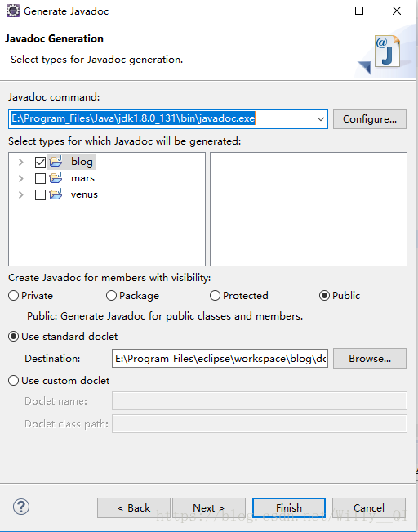
Task: Click Finish to generate Javadoc
Action: (x=289, y=508)
